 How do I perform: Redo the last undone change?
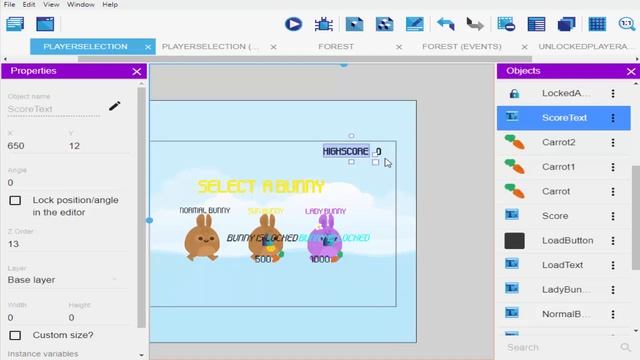click(475, 24)
